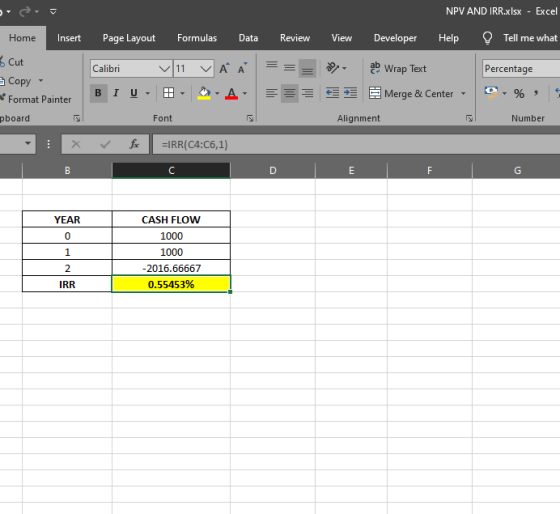This screenshot has height=514, width=560.
Task: Toggle Bold formatting
Action: coord(98,93)
